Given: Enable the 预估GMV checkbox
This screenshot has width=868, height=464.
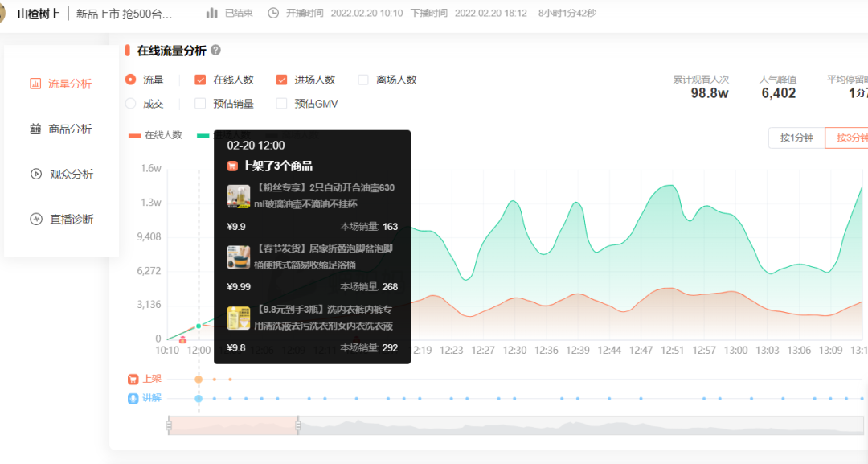Looking at the screenshot, I should pos(282,104).
